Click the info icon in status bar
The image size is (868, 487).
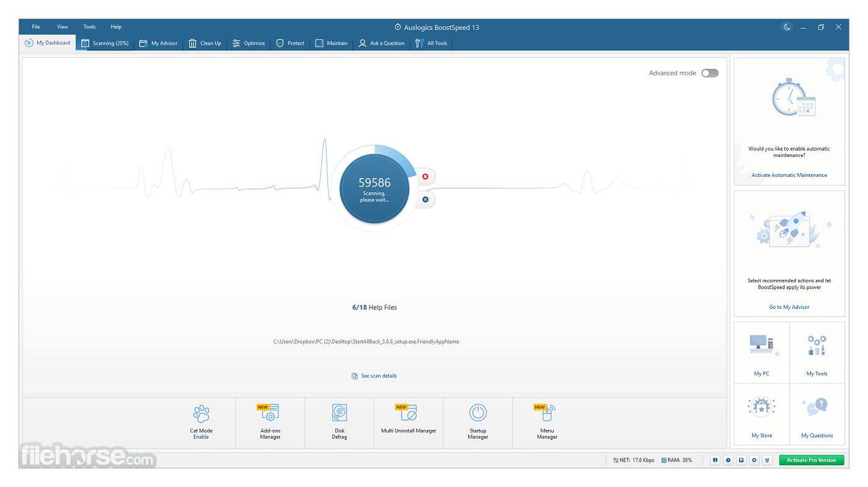pyautogui.click(x=715, y=460)
